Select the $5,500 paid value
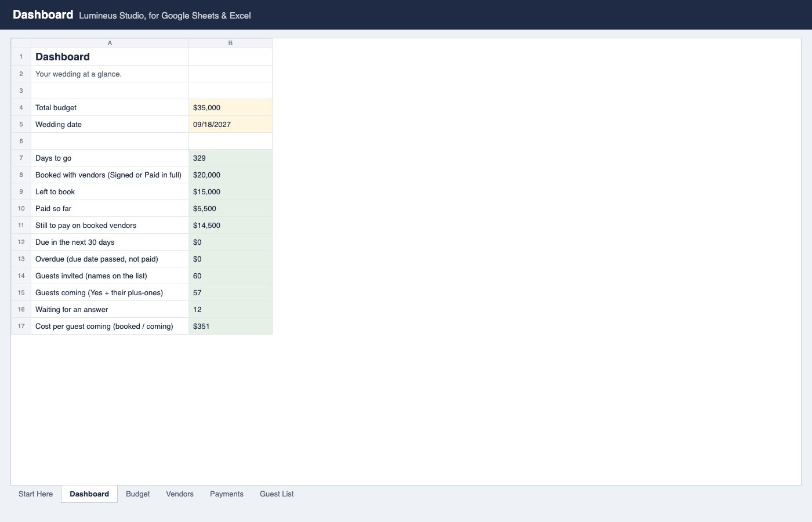This screenshot has width=812, height=522. [x=230, y=208]
